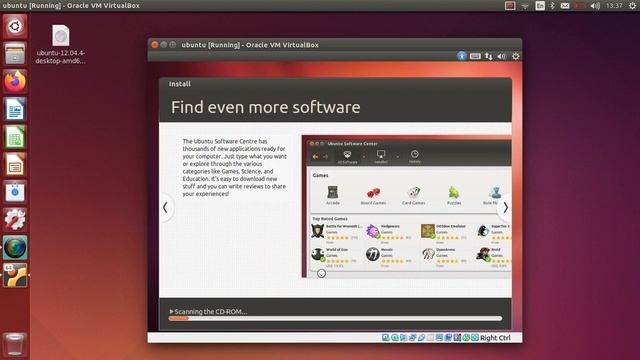Open the guest session gear menu
This screenshot has height=360, width=640.
516,56
